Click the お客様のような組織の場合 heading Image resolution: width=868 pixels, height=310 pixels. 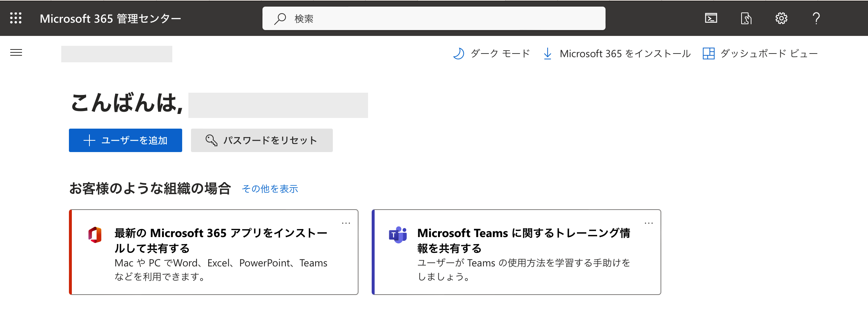(150, 189)
